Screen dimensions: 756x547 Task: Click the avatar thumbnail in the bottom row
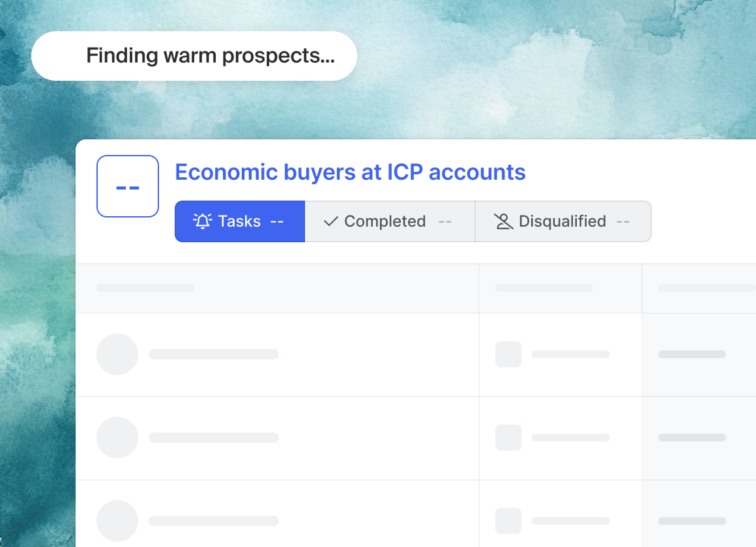(x=117, y=521)
